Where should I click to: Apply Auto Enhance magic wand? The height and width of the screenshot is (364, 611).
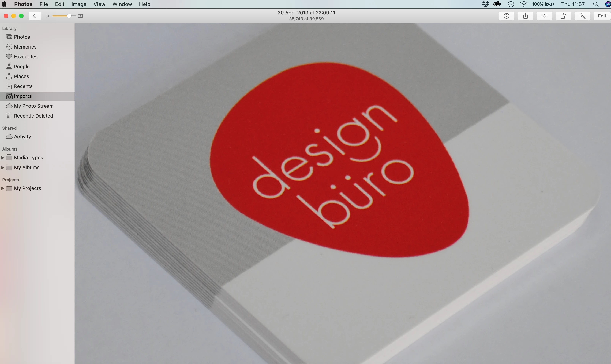(582, 16)
